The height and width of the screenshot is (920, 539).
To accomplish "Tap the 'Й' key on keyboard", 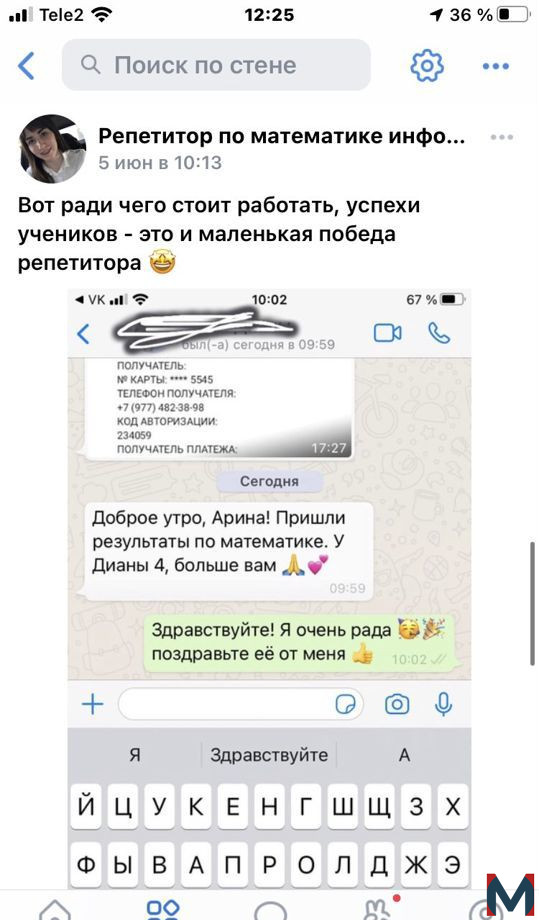I will [x=87, y=807].
